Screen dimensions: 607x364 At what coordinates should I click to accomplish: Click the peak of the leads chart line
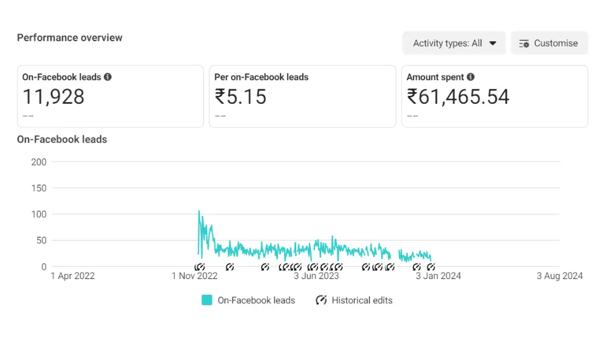pyautogui.click(x=199, y=211)
